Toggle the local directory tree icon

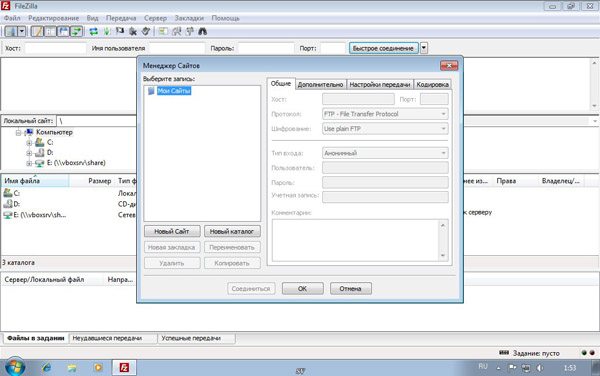[x=50, y=31]
